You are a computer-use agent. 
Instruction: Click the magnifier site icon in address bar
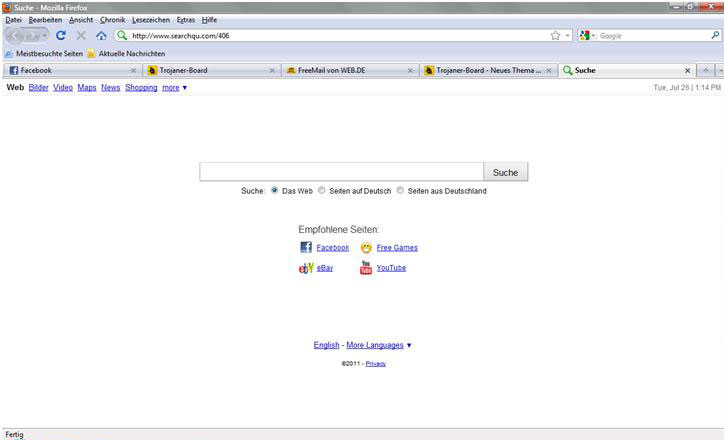tap(122, 36)
